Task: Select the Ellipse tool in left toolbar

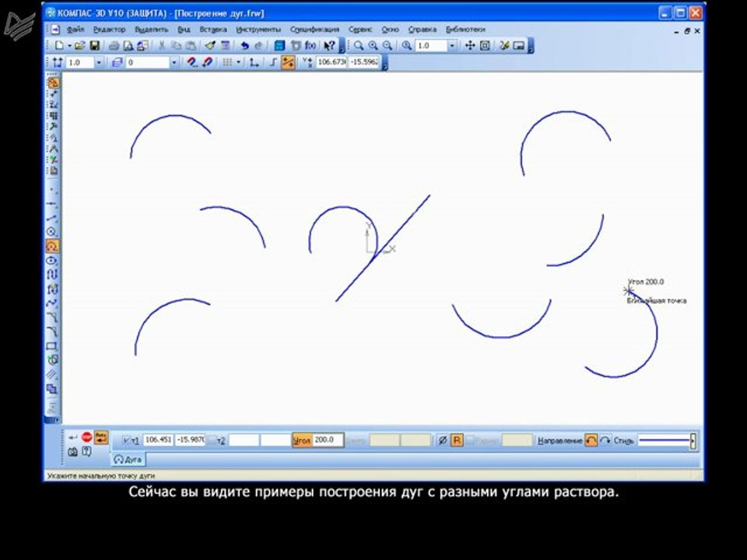Action: [52, 261]
